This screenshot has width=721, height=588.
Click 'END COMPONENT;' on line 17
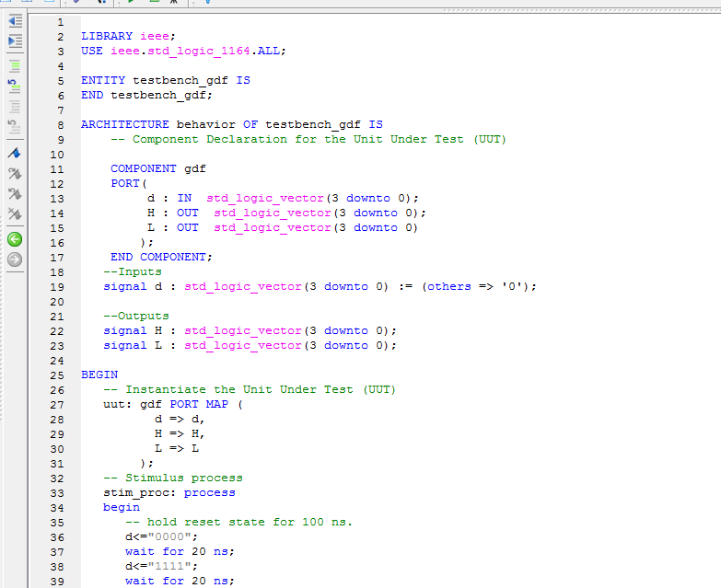161,257
